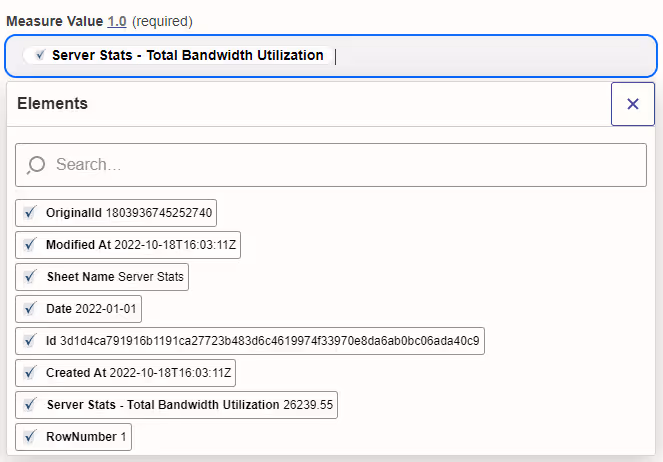
Task: Select the Total Bandwidth Utilization 26239.55 element
Action: coord(176,405)
